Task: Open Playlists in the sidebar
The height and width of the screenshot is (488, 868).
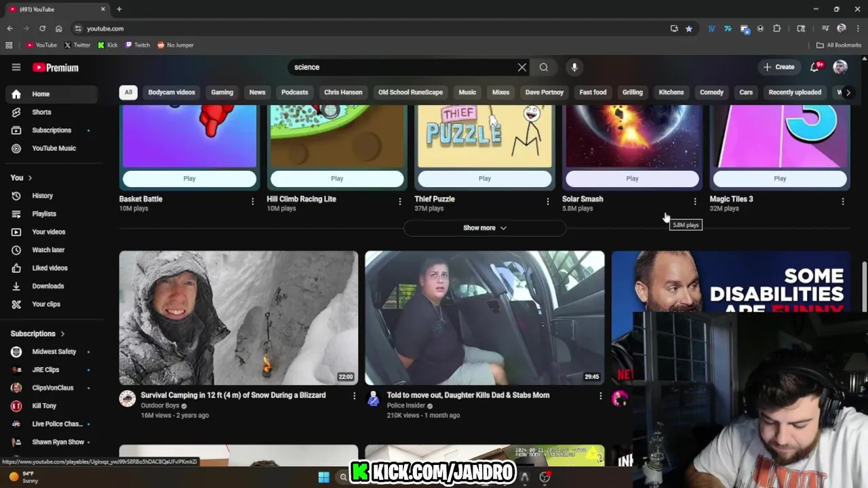Action: tap(52, 213)
